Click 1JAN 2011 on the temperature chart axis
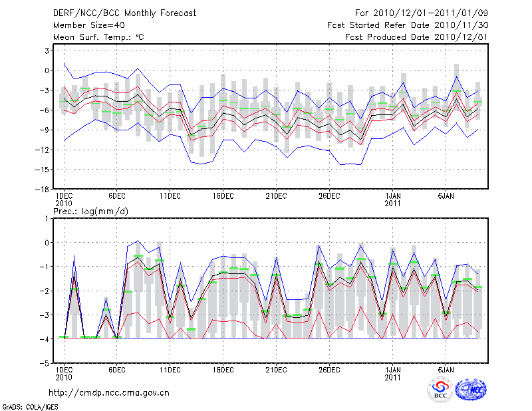The image size is (532, 411). pyautogui.click(x=394, y=200)
